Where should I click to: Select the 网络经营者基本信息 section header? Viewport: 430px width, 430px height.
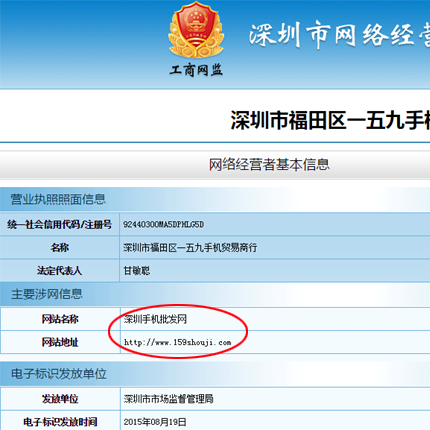269,165
